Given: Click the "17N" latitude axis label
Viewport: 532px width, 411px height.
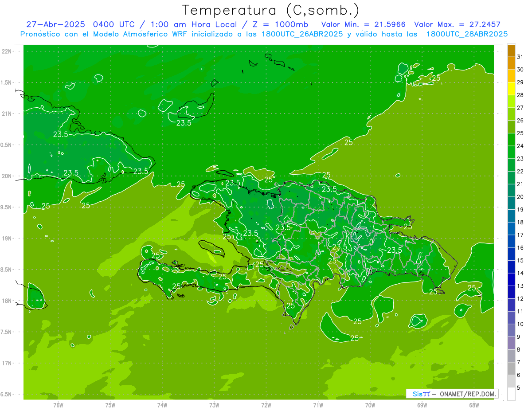Looking at the screenshot, I should coord(7,363).
